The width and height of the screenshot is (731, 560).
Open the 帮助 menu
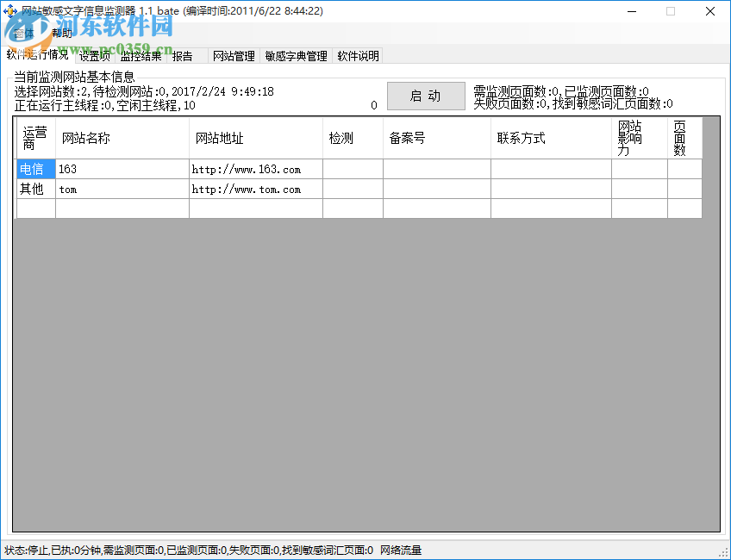point(60,33)
